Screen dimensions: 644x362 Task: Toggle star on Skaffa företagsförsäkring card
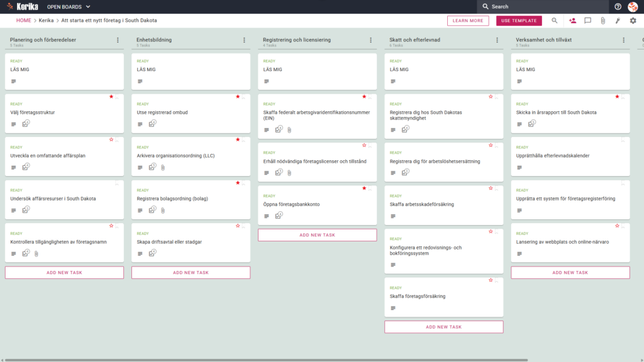(491, 280)
